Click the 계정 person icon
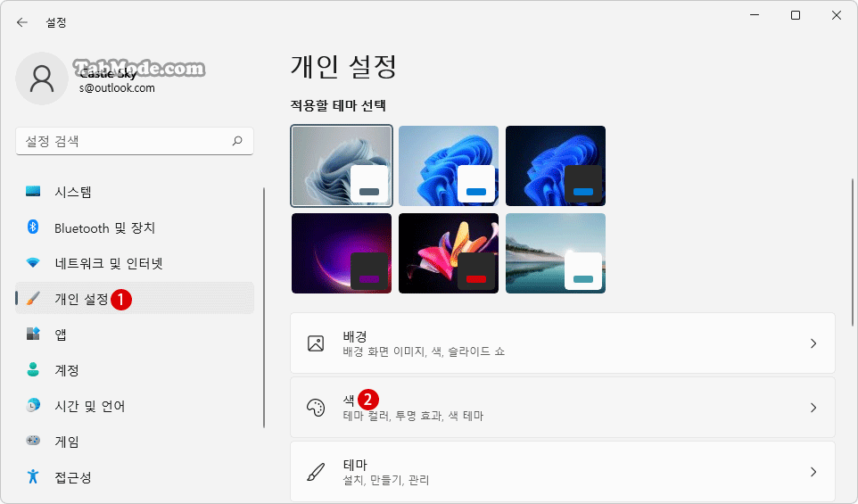 coord(33,370)
